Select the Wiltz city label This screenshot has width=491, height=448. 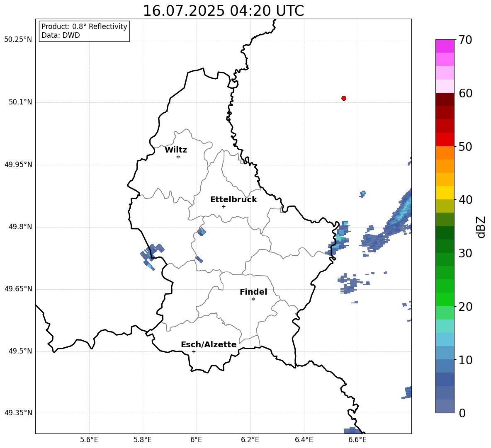pos(176,150)
